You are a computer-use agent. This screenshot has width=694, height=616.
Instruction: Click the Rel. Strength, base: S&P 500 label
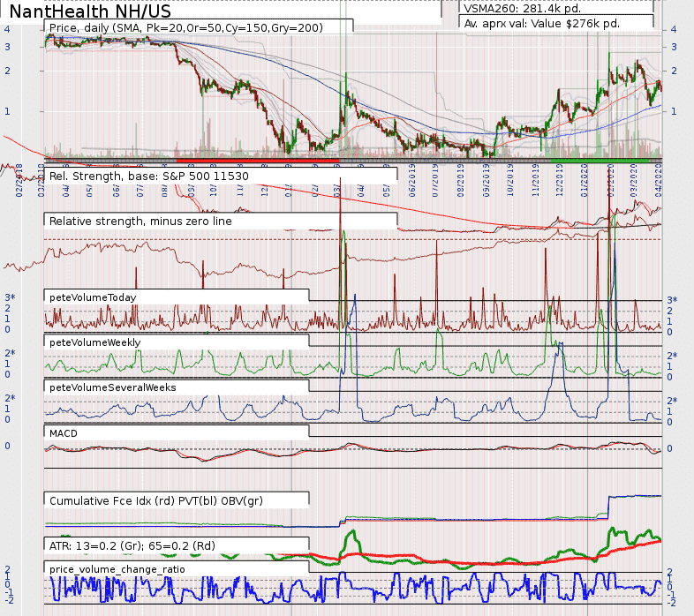coord(148,177)
